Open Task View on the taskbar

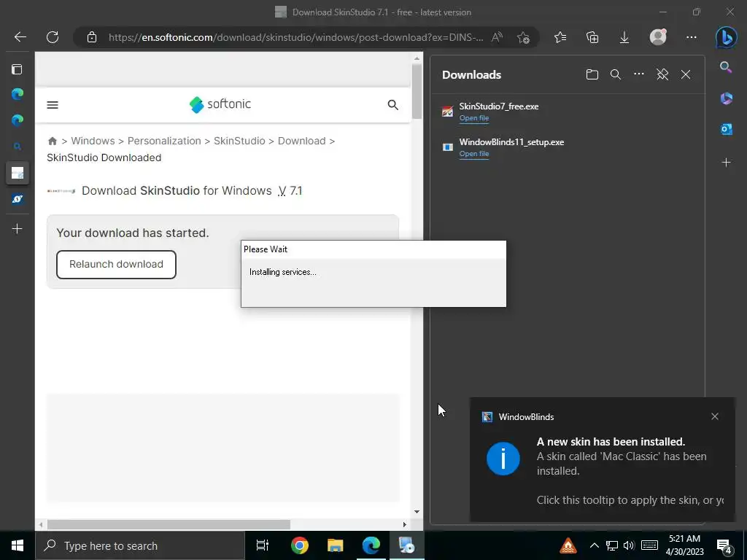click(x=263, y=545)
